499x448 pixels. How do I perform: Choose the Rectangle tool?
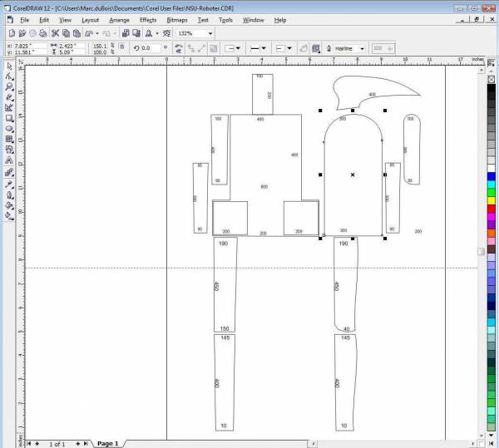pos(9,118)
